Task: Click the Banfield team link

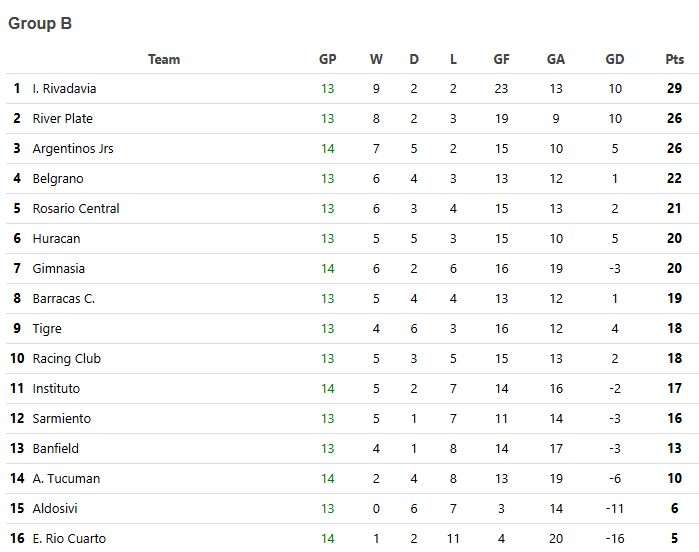Action: tap(56, 449)
